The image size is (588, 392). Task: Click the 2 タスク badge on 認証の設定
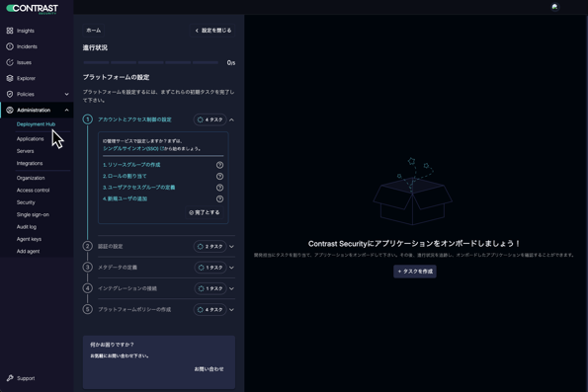click(x=210, y=246)
